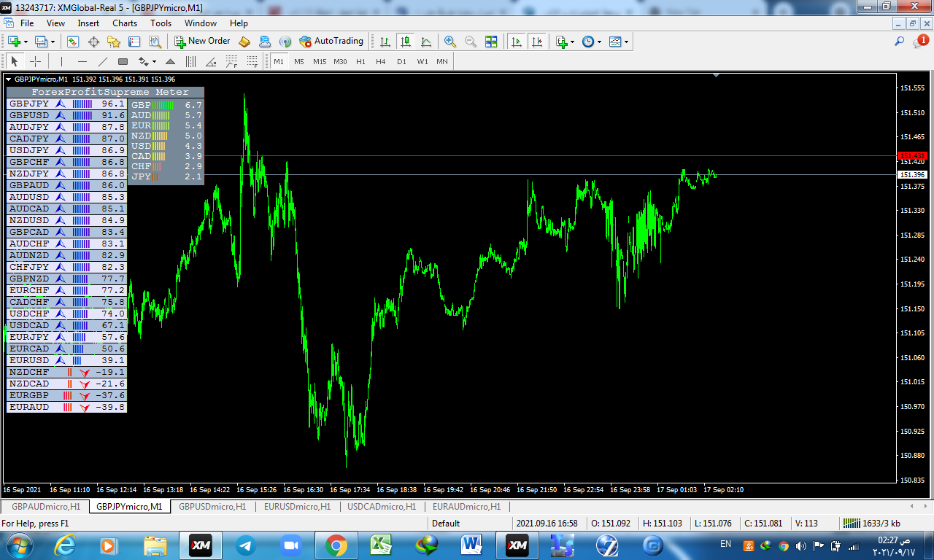The image size is (934, 560).
Task: Click the EURAUD row in meter
Action: pyautogui.click(x=66, y=407)
